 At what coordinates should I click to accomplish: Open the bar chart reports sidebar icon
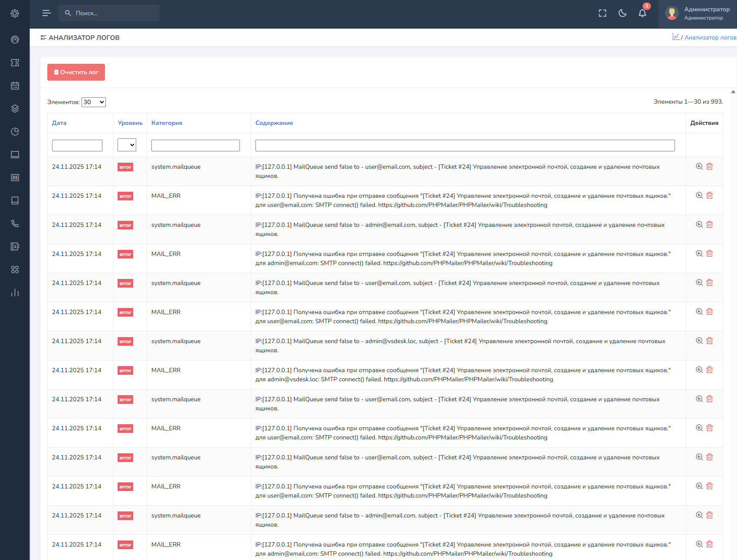[15, 293]
